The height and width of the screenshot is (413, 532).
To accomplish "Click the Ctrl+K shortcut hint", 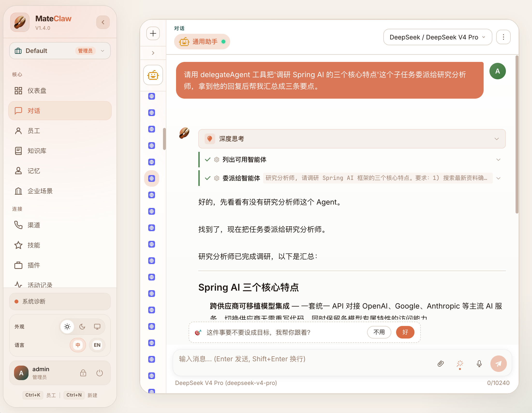I will 33,395.
